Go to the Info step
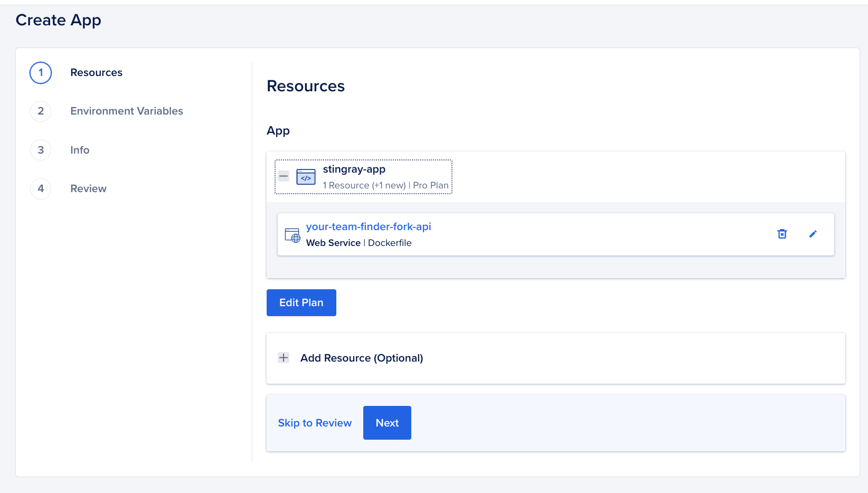 tap(80, 150)
